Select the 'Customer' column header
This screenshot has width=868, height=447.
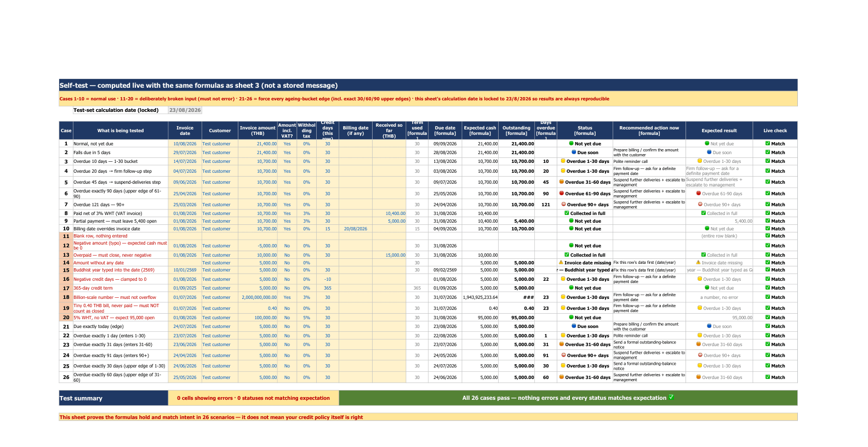click(220, 131)
